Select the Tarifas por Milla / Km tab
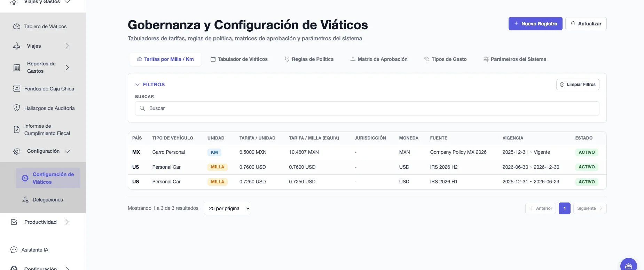The height and width of the screenshot is (270, 644). (x=165, y=59)
